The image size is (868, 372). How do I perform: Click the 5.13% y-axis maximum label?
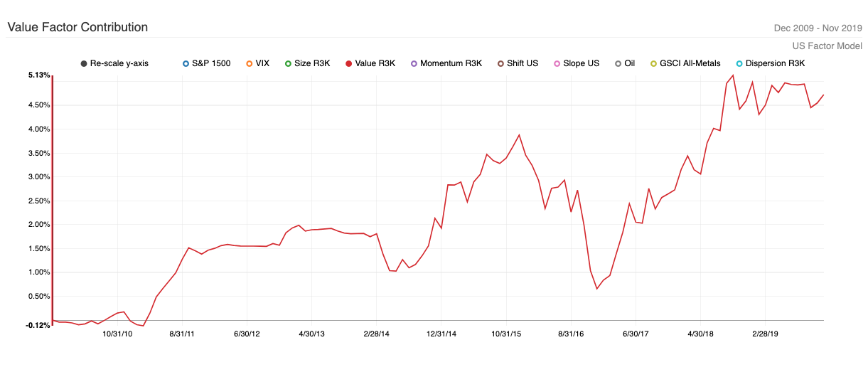click(40, 75)
